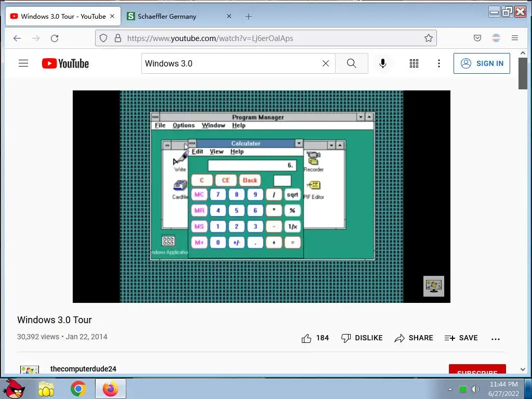Click the green system tray icon
532x399 pixels.
click(x=462, y=389)
